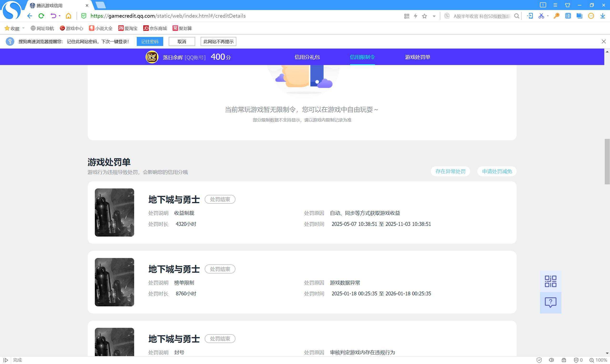Switch to the 游戏处罚单 tab
Viewport: 610px width, 364px height.
(x=417, y=57)
